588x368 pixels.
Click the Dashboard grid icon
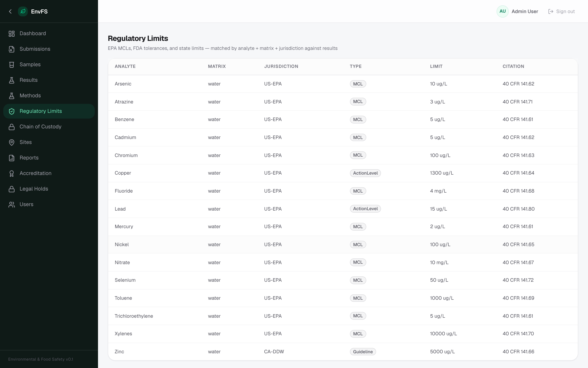click(x=12, y=34)
